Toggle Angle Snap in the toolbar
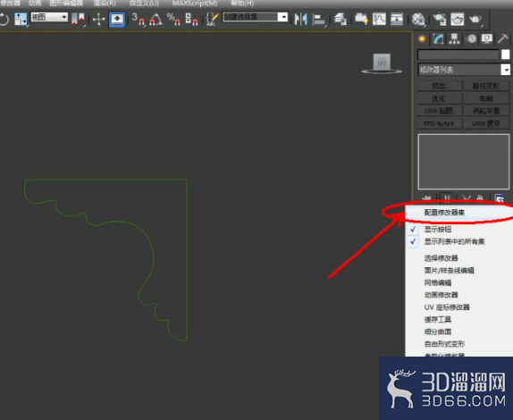This screenshot has height=420, width=513. (156, 19)
